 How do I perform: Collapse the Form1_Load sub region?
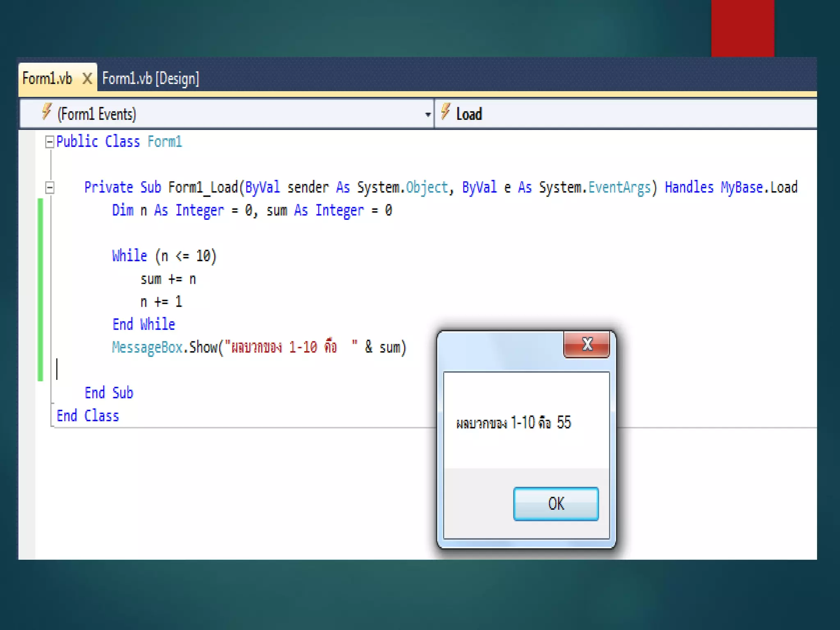click(x=50, y=188)
